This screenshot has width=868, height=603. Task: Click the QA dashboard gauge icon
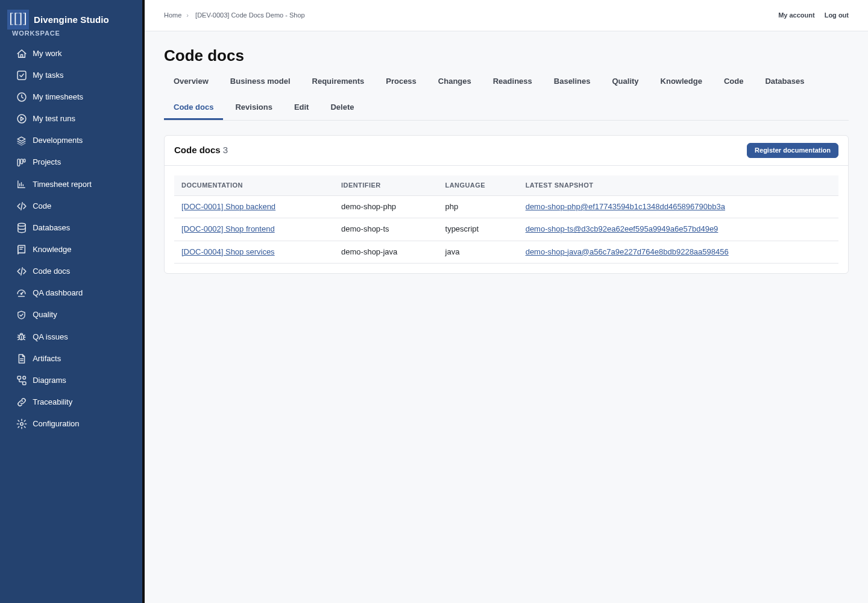[22, 293]
